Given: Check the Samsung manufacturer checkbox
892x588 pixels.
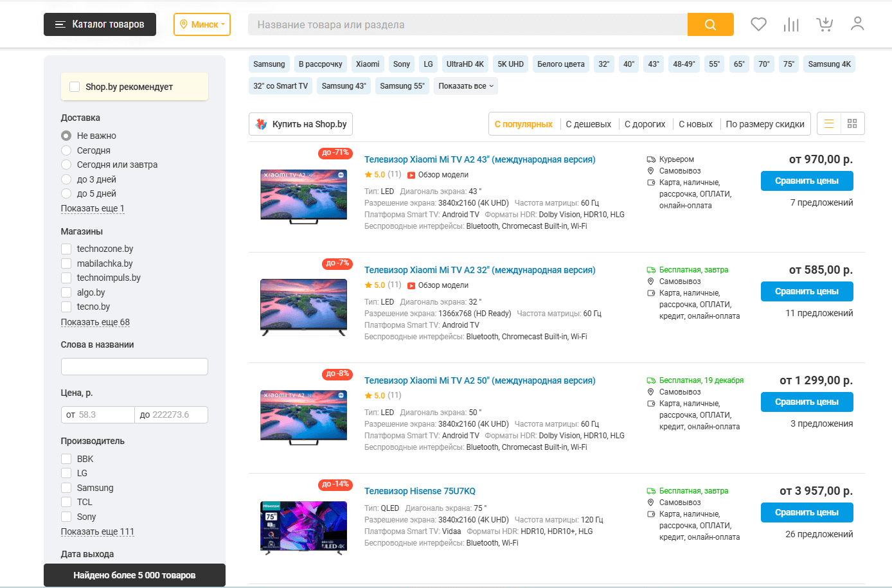Looking at the screenshot, I should click(66, 488).
